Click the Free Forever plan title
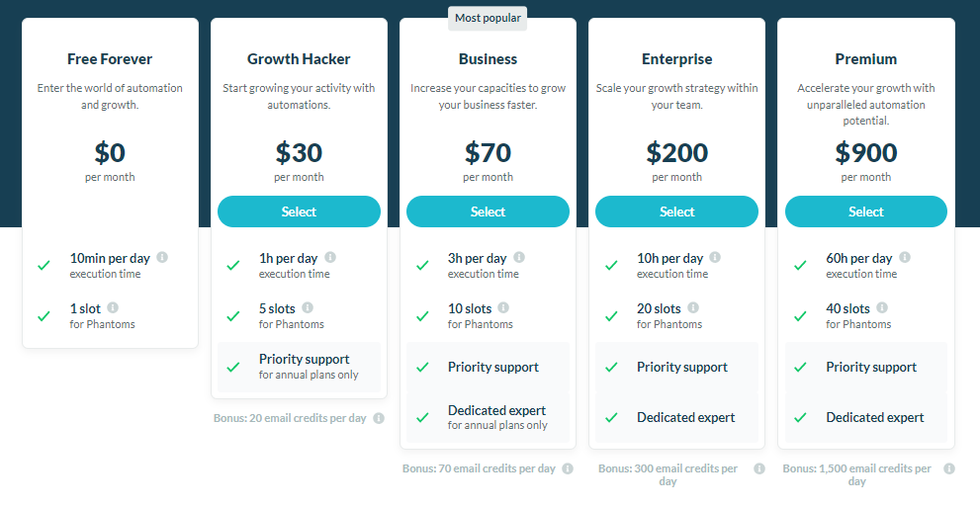This screenshot has width=980, height=508. 110,58
